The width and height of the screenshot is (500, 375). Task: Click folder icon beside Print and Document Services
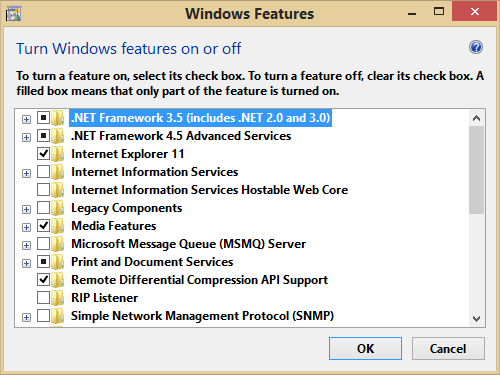(58, 262)
